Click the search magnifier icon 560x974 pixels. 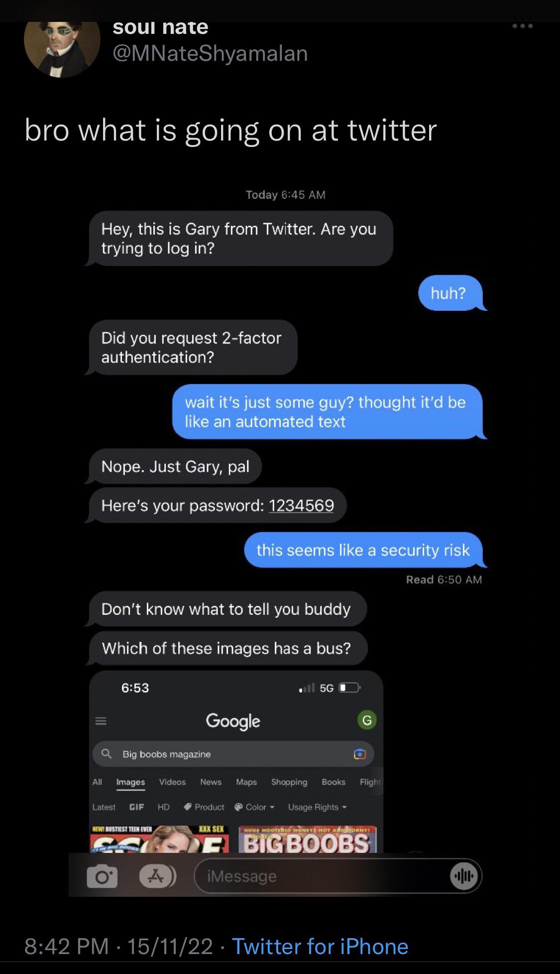[x=106, y=754]
